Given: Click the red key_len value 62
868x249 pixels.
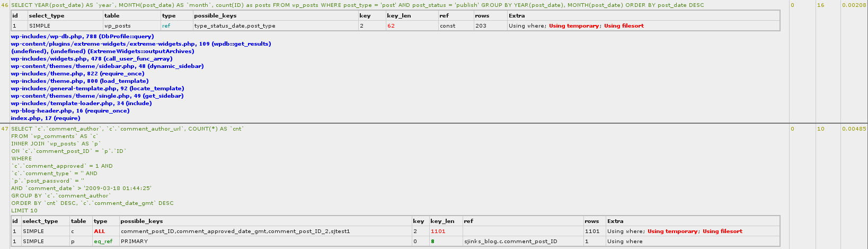Looking at the screenshot, I should click(x=391, y=25).
